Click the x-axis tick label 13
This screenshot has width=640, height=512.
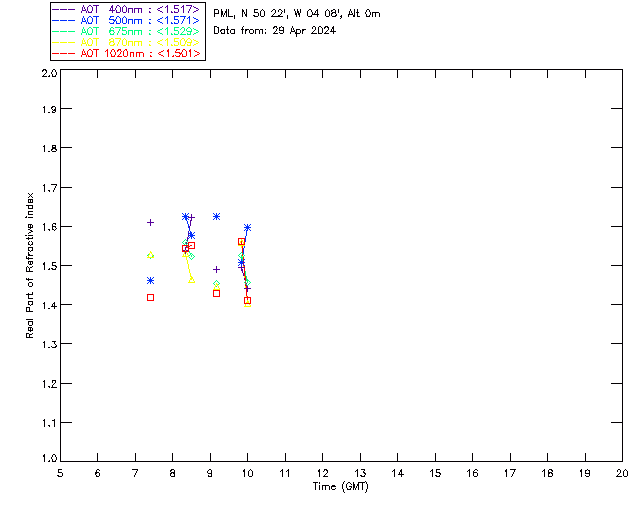(x=360, y=473)
